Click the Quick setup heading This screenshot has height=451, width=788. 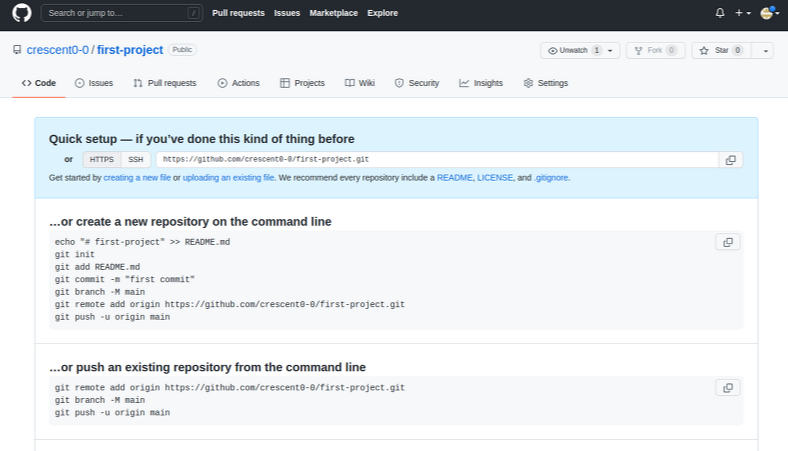click(x=202, y=139)
